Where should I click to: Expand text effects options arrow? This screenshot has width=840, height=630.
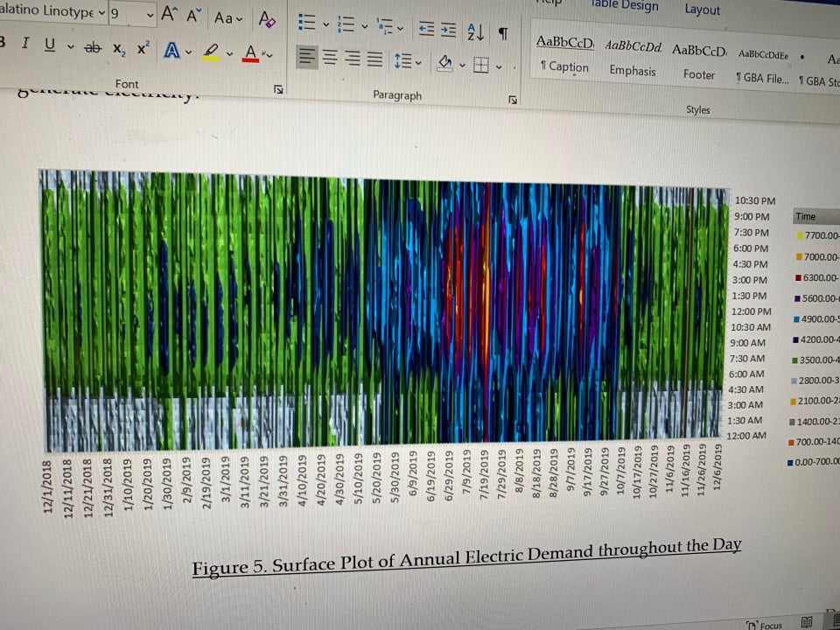tap(189, 52)
